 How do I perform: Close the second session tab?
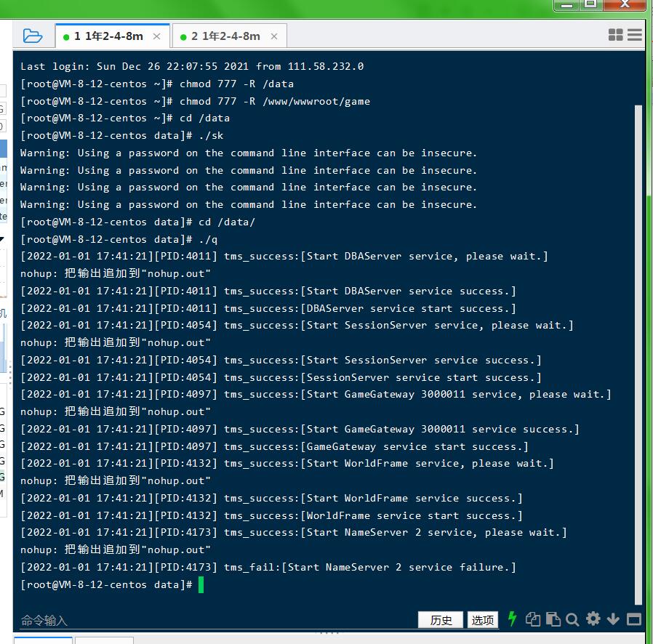(x=274, y=36)
